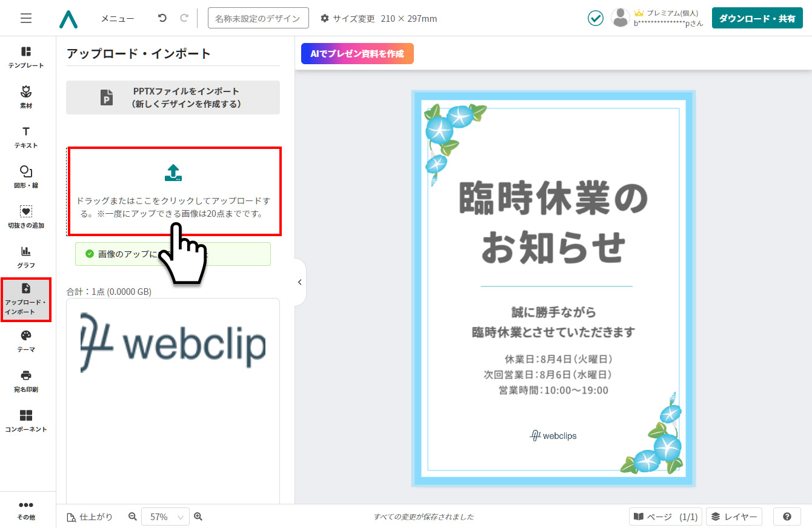The image size is (812, 528).
Task: Open the user account avatar
Action: tap(621, 18)
